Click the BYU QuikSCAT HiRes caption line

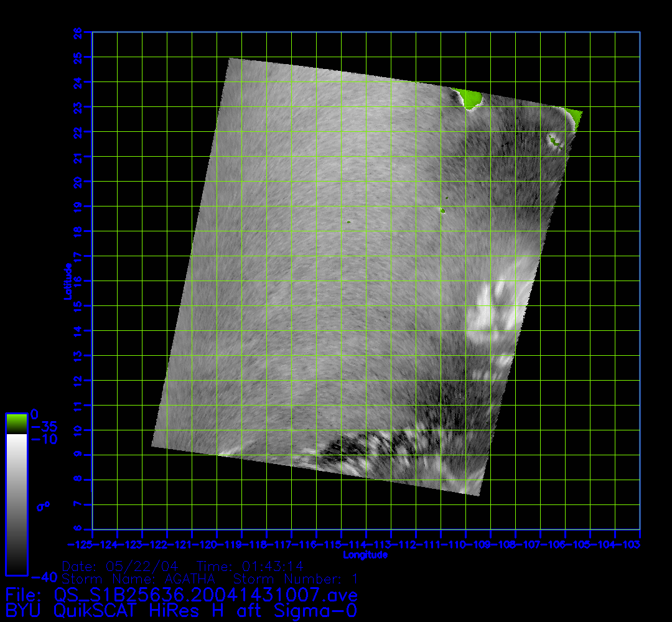(x=180, y=610)
